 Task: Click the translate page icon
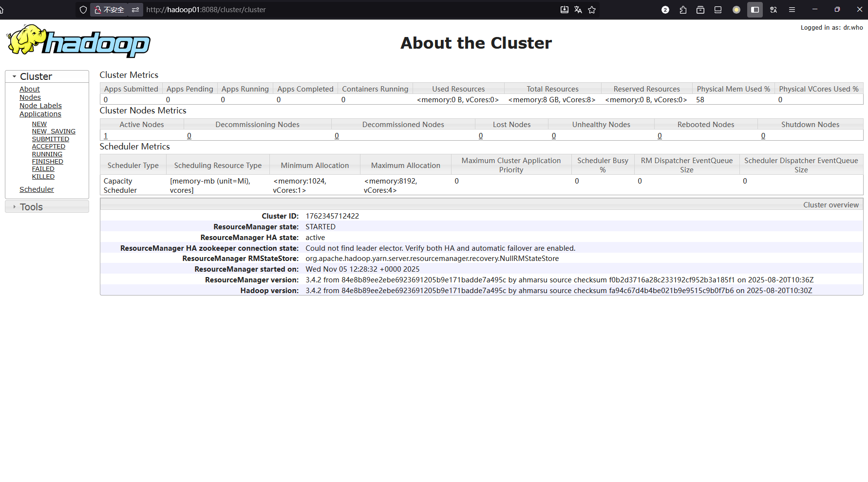578,10
